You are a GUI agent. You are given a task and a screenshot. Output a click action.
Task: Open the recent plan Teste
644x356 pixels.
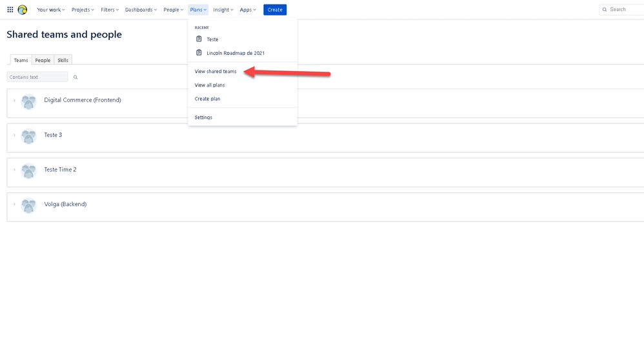click(x=243, y=39)
